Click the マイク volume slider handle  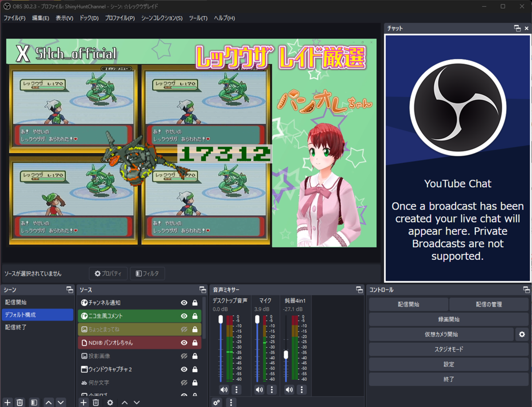256,320
